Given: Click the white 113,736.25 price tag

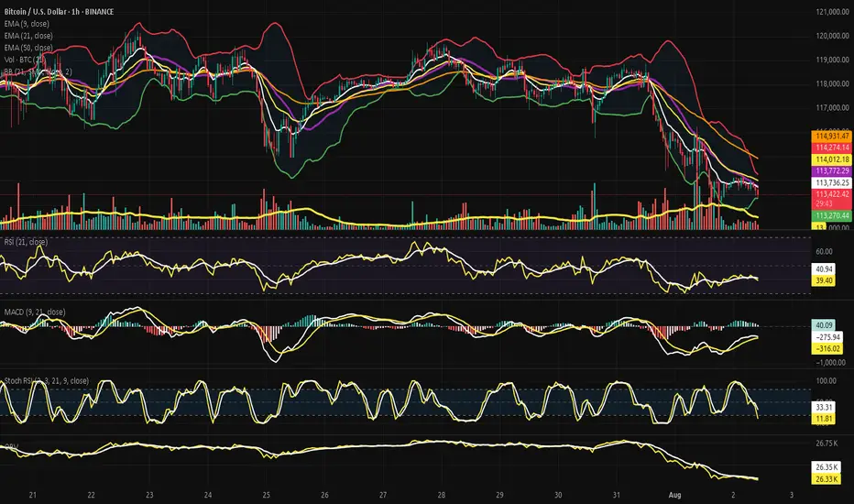Looking at the screenshot, I should point(832,183).
